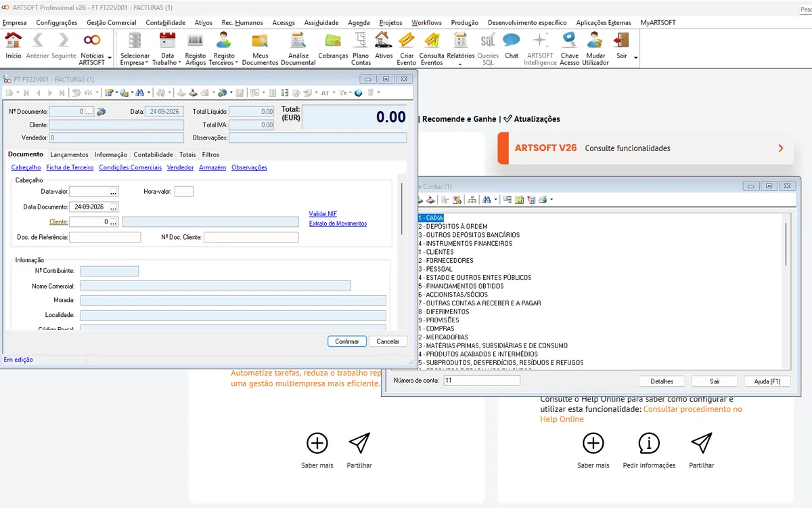Open Selecionar Empresa in main toolbar
This screenshot has height=508, width=812.
point(135,48)
